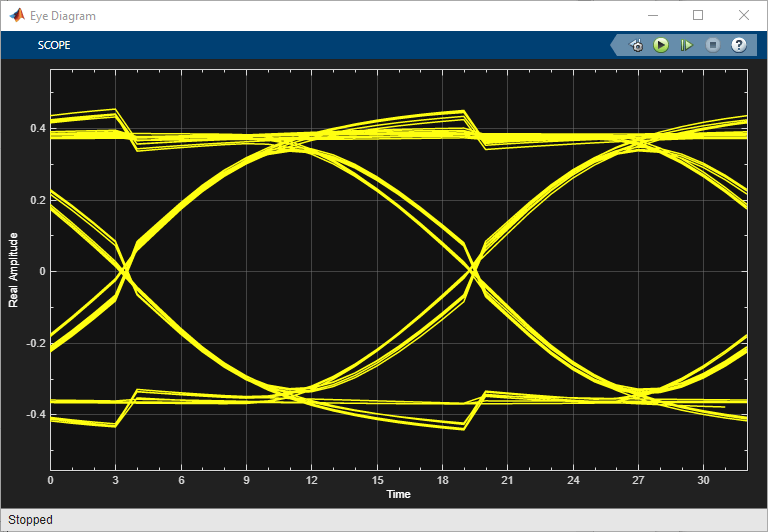Image resolution: width=768 pixels, height=532 pixels.
Task: Click the Time axis label
Action: [398, 494]
